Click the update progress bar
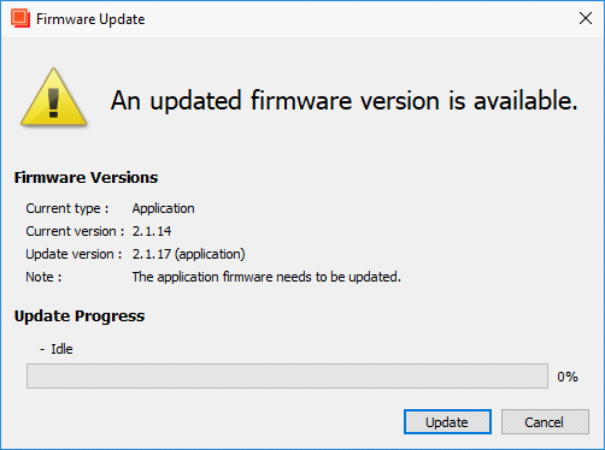The image size is (605, 450). [287, 376]
